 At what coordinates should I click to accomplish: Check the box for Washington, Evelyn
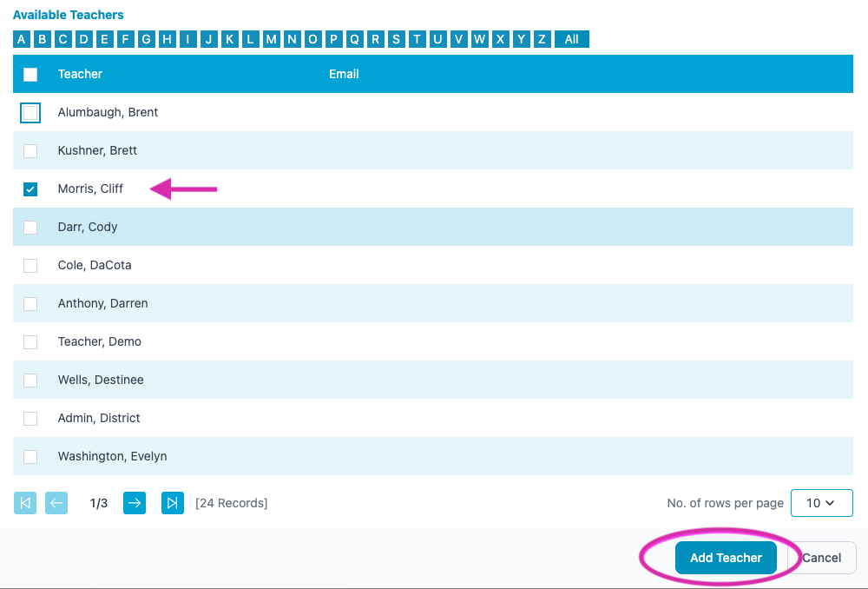coord(30,457)
